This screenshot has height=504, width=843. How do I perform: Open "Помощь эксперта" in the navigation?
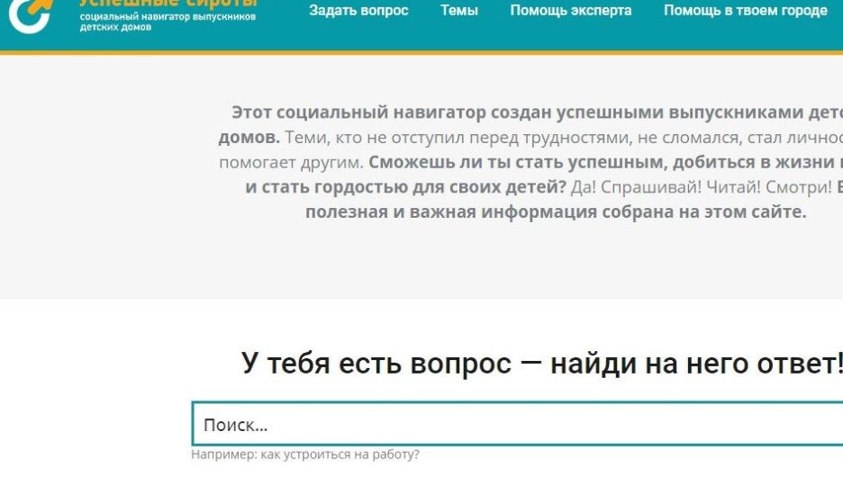[x=570, y=11]
